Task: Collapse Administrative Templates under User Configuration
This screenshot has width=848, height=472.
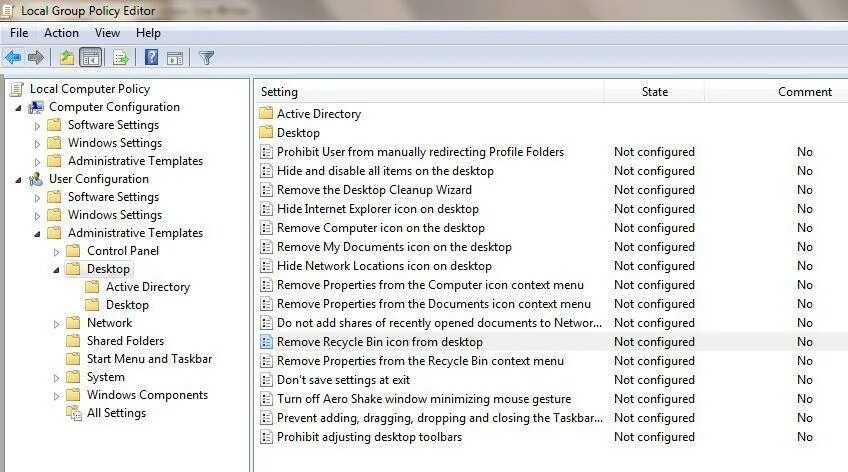Action: coord(37,234)
